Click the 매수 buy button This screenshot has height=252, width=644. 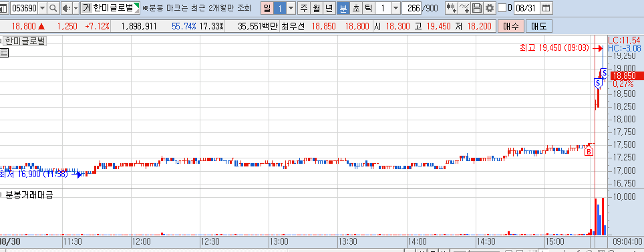point(511,27)
